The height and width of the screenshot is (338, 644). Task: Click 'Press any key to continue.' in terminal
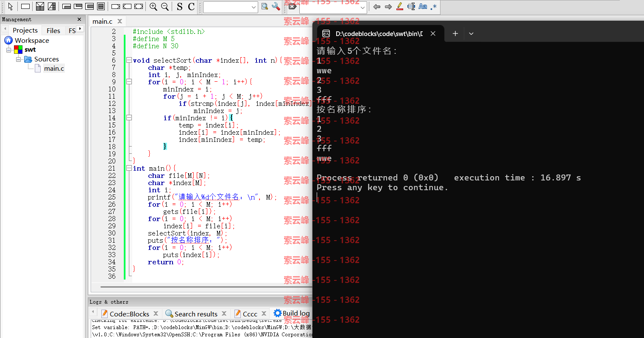coord(382,188)
